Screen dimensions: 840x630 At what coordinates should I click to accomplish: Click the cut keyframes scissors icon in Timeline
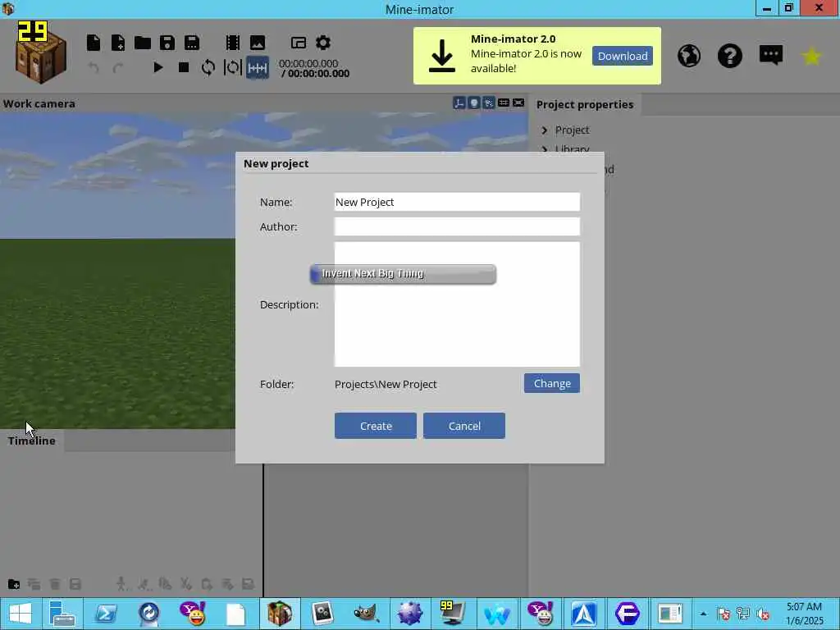[186, 584]
